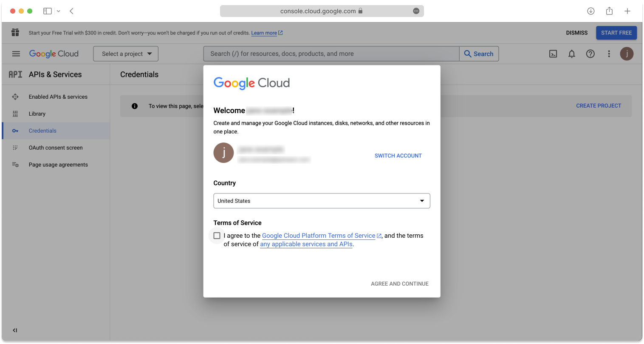
Task: Check the Terms of Service agreement checkbox
Action: pyautogui.click(x=217, y=236)
